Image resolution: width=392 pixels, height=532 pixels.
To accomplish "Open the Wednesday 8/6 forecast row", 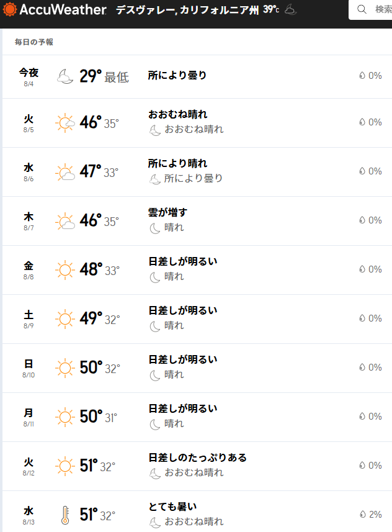I will [x=197, y=171].
